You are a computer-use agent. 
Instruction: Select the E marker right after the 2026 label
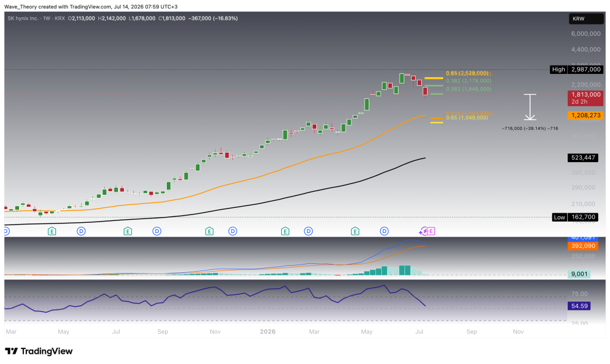pyautogui.click(x=285, y=231)
